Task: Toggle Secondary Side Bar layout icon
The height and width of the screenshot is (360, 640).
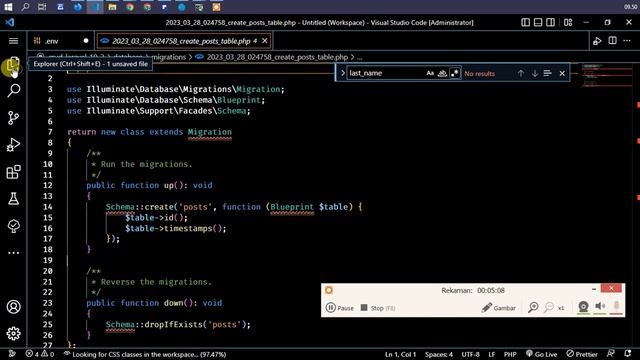Action: click(x=550, y=22)
